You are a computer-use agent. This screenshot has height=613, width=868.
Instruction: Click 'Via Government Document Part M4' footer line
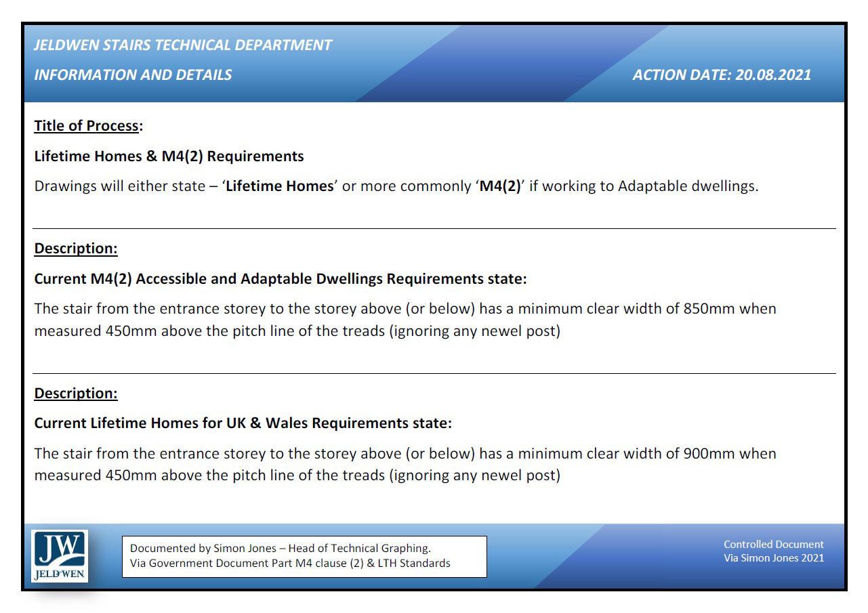(290, 564)
